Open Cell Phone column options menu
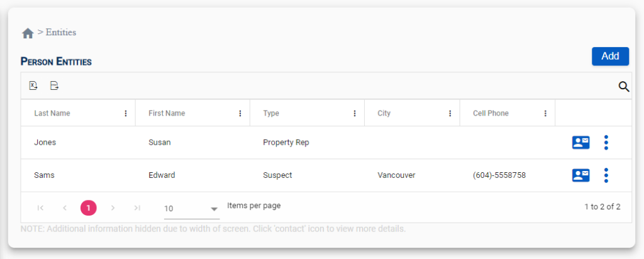644x259 pixels. 545,113
